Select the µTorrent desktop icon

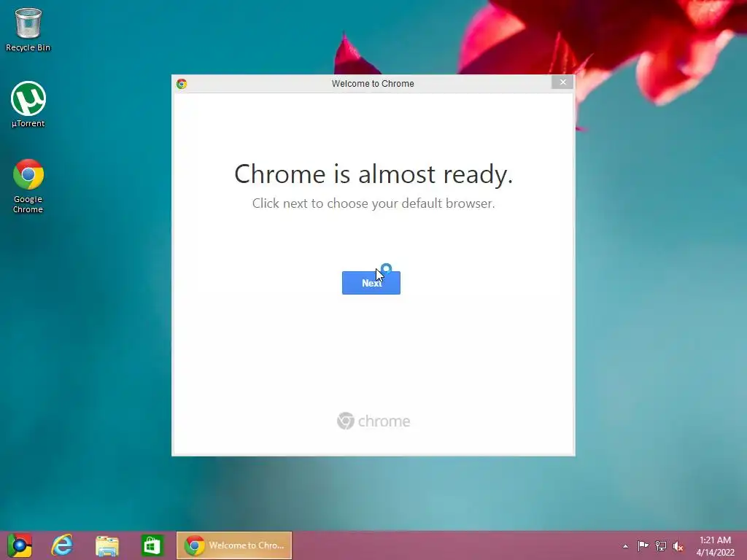click(x=28, y=105)
